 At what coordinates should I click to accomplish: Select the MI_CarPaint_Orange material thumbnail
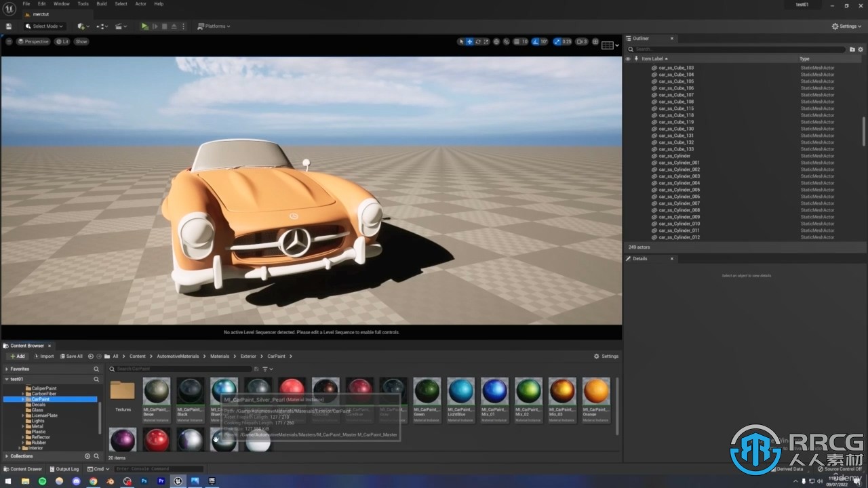tap(596, 400)
